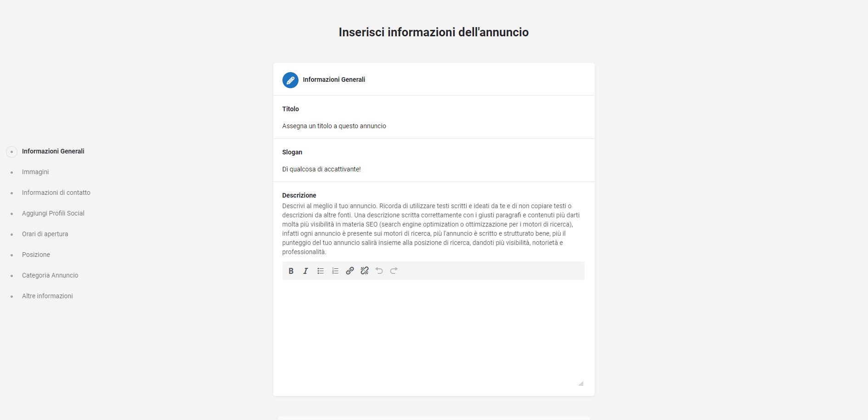Click the remove link icon

click(x=365, y=271)
